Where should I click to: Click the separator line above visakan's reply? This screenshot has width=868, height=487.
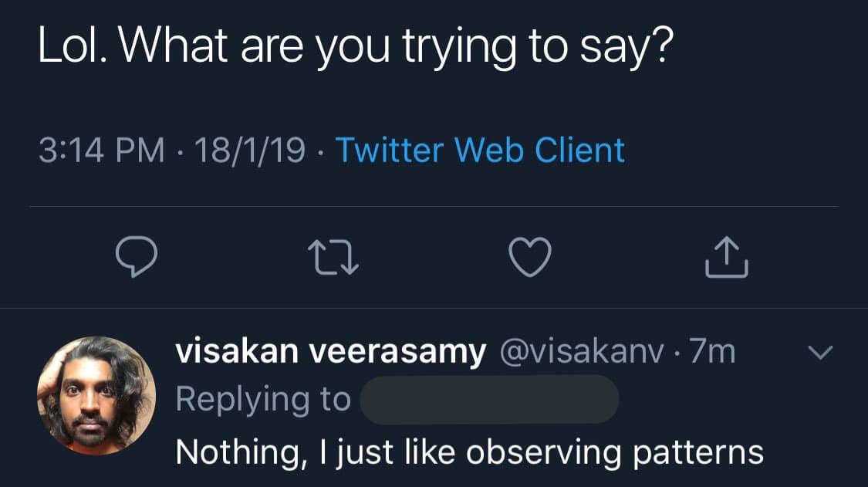click(434, 308)
